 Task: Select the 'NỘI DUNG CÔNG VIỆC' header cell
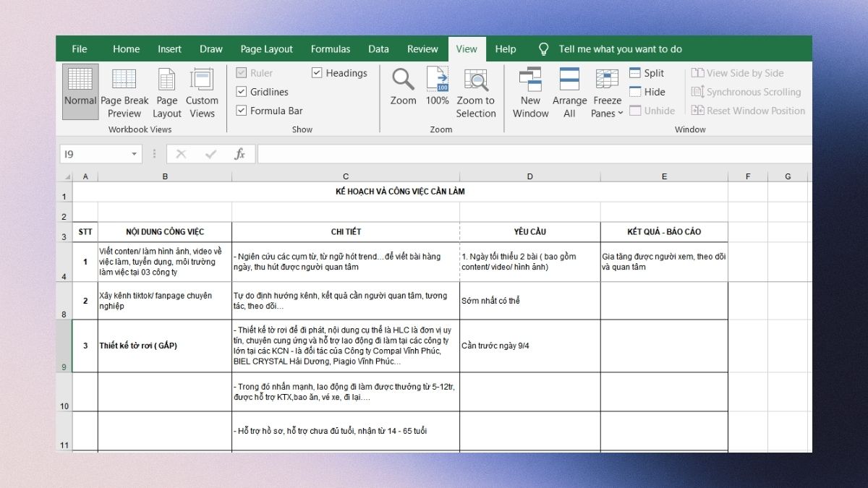[x=165, y=232]
